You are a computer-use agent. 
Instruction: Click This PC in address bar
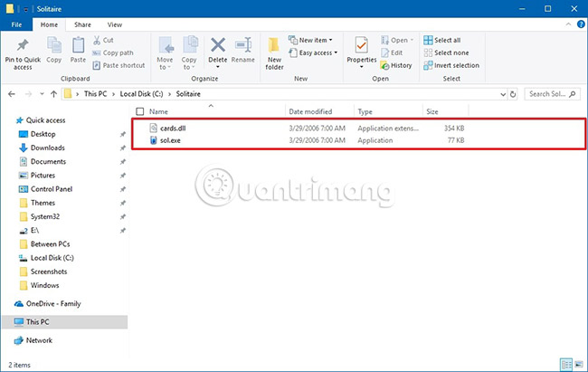(95, 94)
